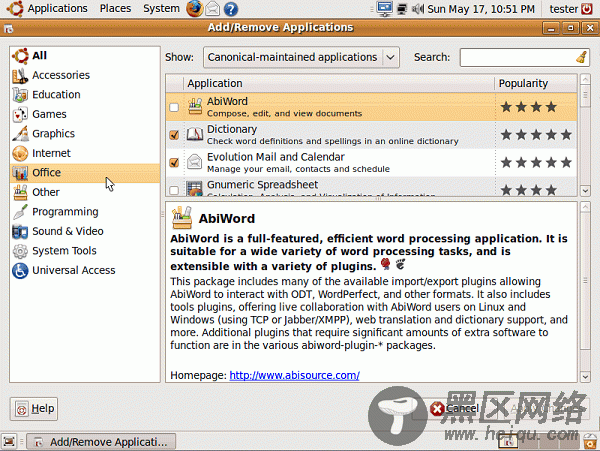
Task: Click the description pane scroll-up arrow
Action: [x=585, y=207]
